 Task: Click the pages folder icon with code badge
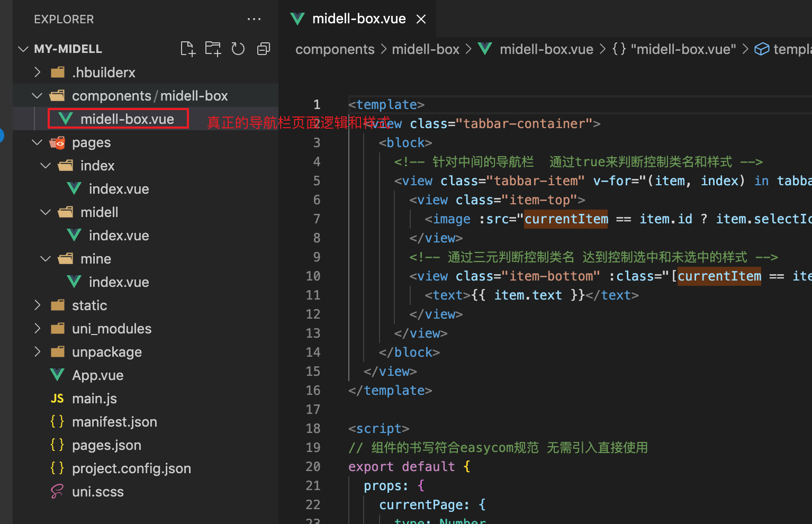click(58, 142)
